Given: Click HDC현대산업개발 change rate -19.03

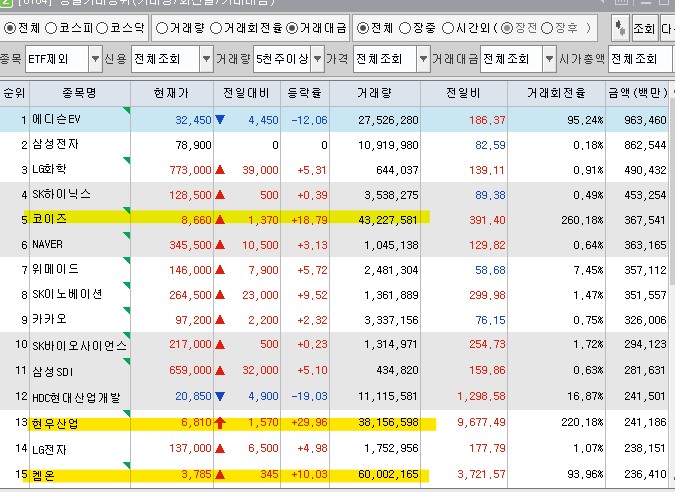Looking at the screenshot, I should tap(310, 396).
